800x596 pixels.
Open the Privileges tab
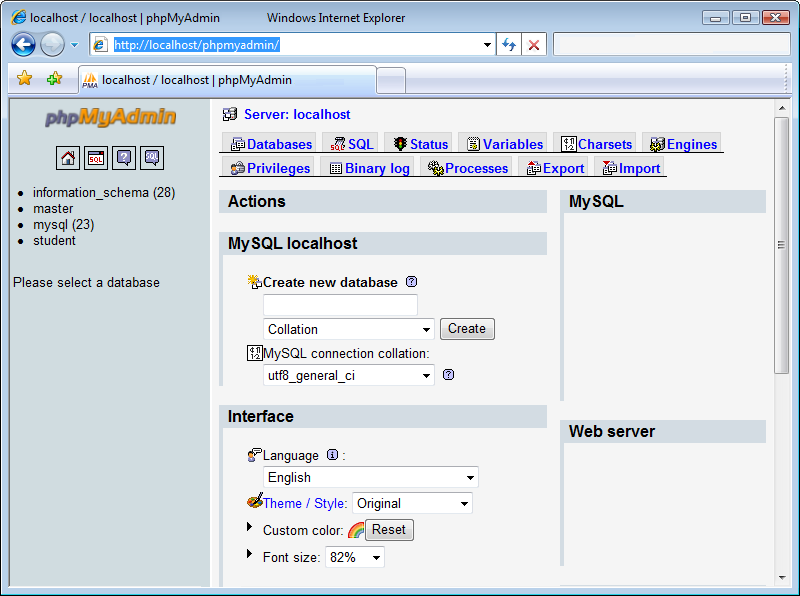tap(270, 168)
